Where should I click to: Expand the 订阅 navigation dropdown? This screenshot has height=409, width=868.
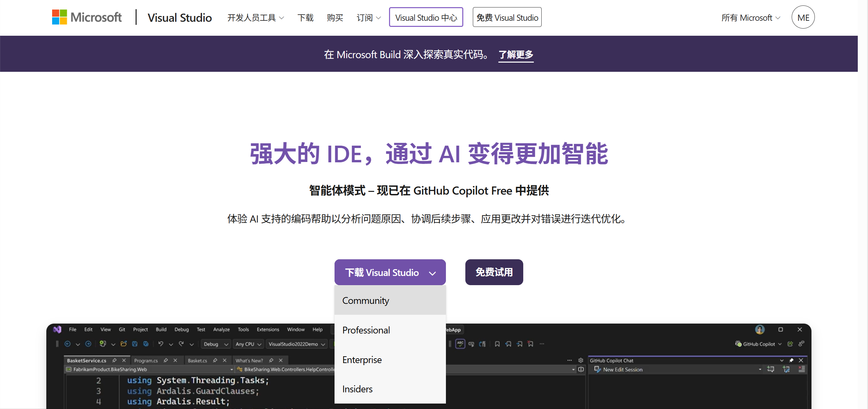[369, 17]
